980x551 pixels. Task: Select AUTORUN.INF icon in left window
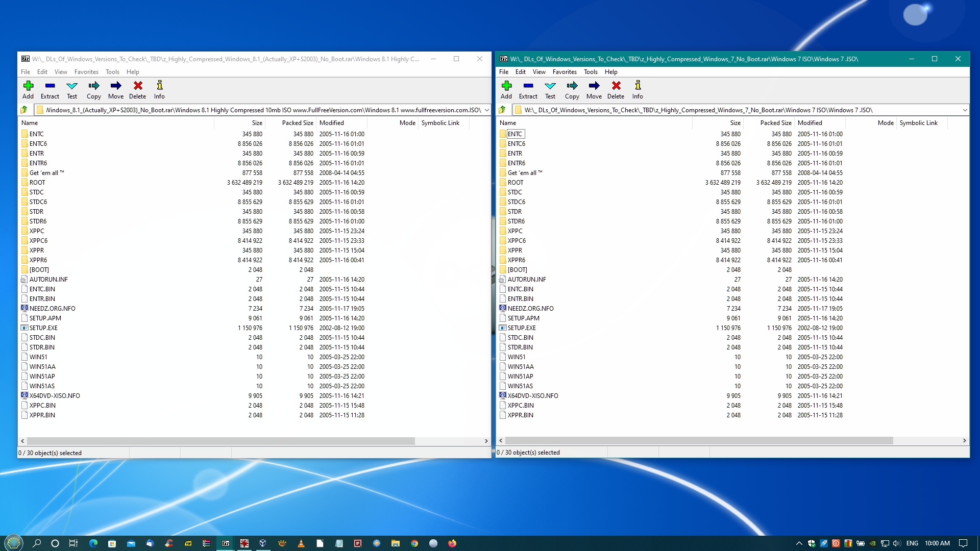tap(24, 279)
